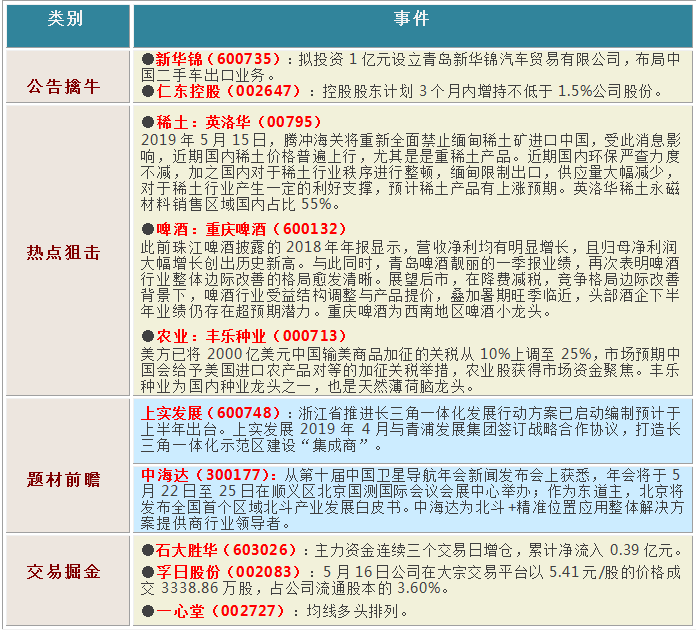Image resolution: width=696 pixels, height=630 pixels.
Task: Click heading 农业：丰乐种业（000713）
Action: click(251, 336)
